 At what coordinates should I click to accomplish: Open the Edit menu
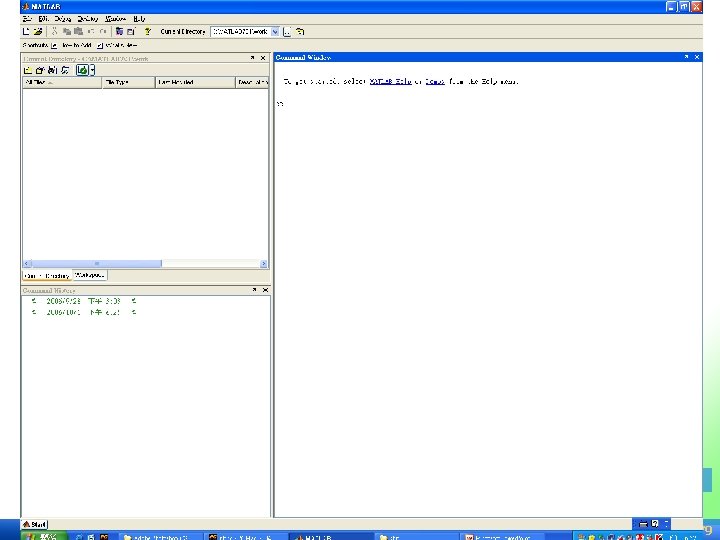click(x=44, y=19)
